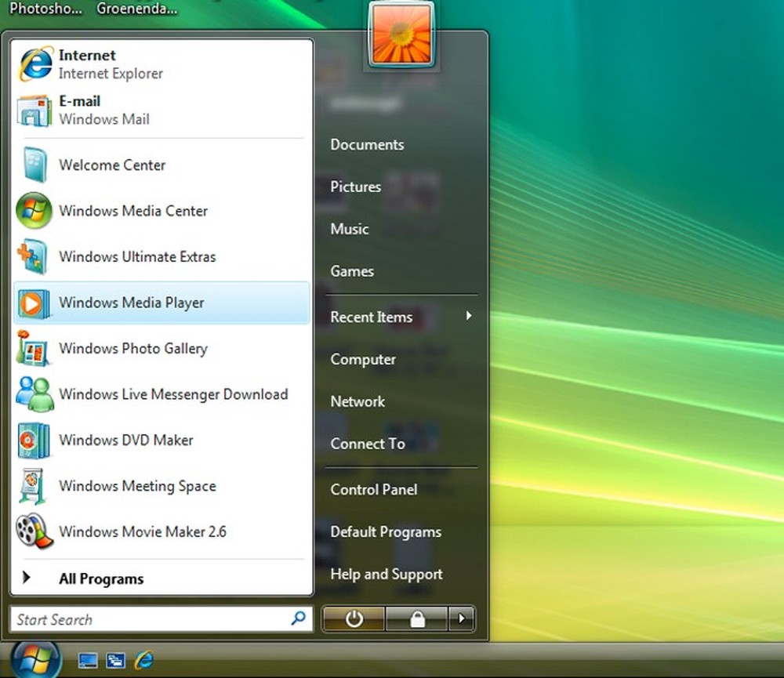Open Control Panel
Image resolution: width=784 pixels, height=678 pixels.
373,489
